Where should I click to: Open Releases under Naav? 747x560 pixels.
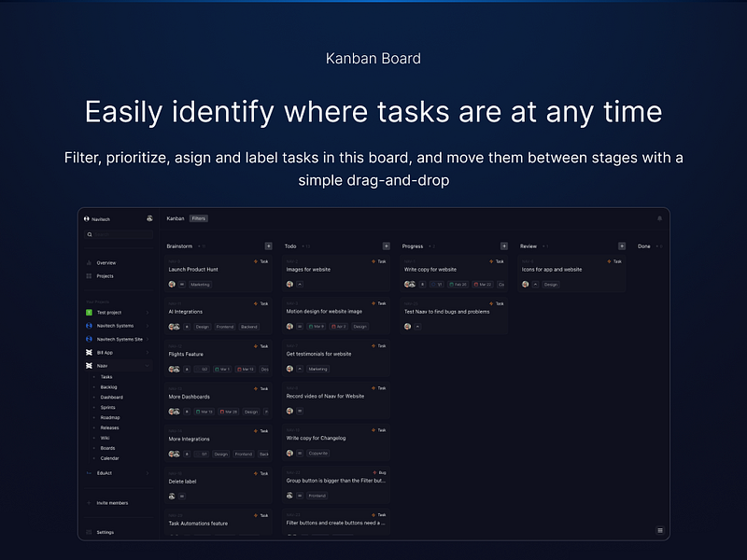109,427
